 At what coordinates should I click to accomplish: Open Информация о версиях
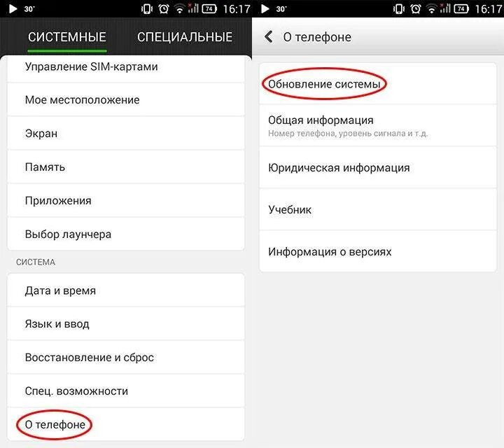378,251
